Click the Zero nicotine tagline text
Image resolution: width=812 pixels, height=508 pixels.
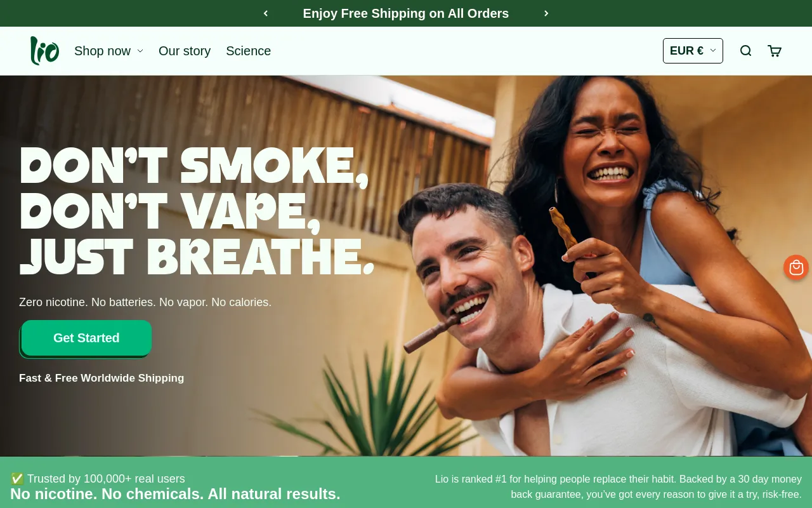point(145,302)
